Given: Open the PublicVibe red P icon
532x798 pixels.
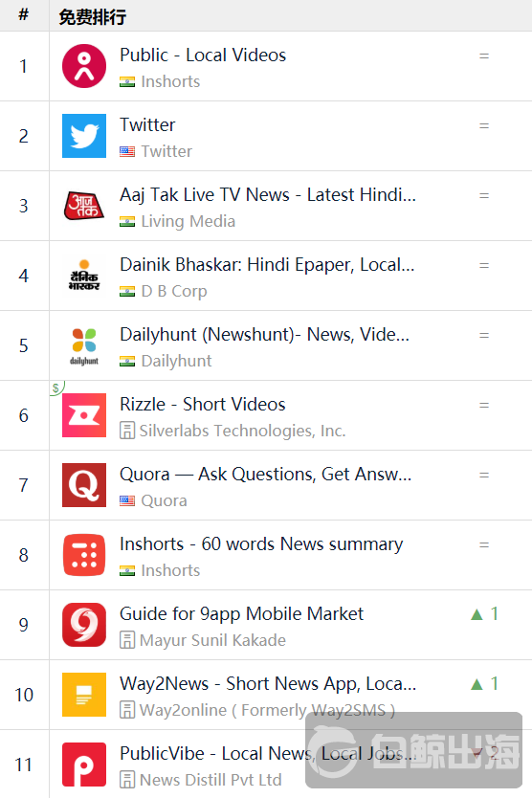Looking at the screenshot, I should [x=84, y=765].
